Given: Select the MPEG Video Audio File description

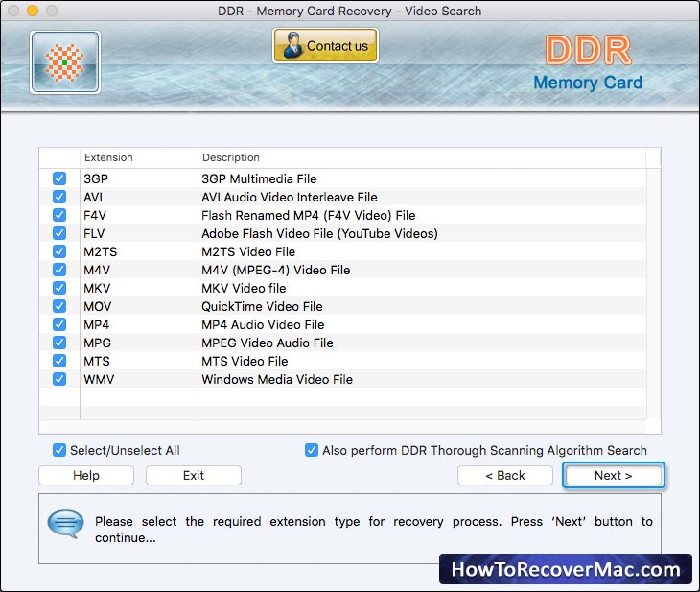Looking at the screenshot, I should pyautogui.click(x=268, y=343).
